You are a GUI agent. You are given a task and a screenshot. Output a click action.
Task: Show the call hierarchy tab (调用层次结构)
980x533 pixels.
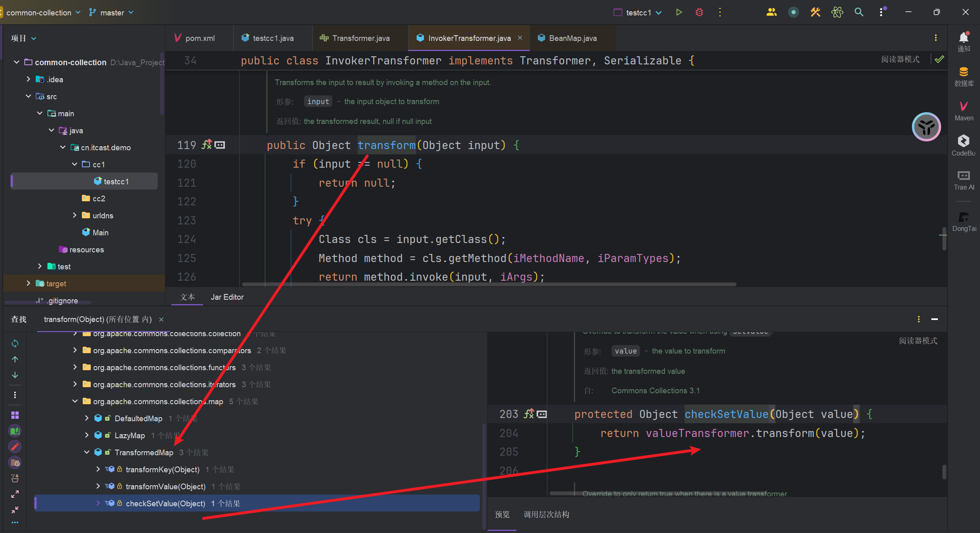coord(546,514)
